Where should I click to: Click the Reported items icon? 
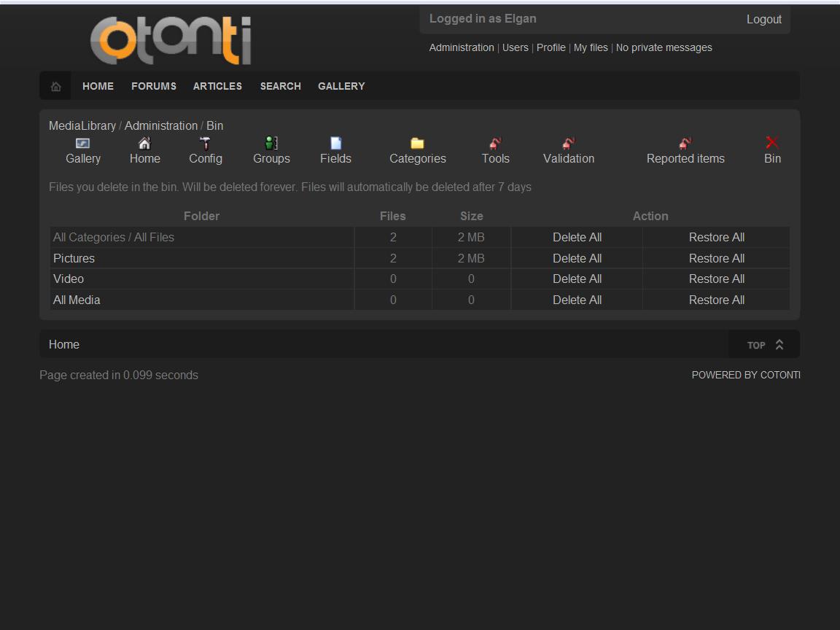[x=685, y=143]
